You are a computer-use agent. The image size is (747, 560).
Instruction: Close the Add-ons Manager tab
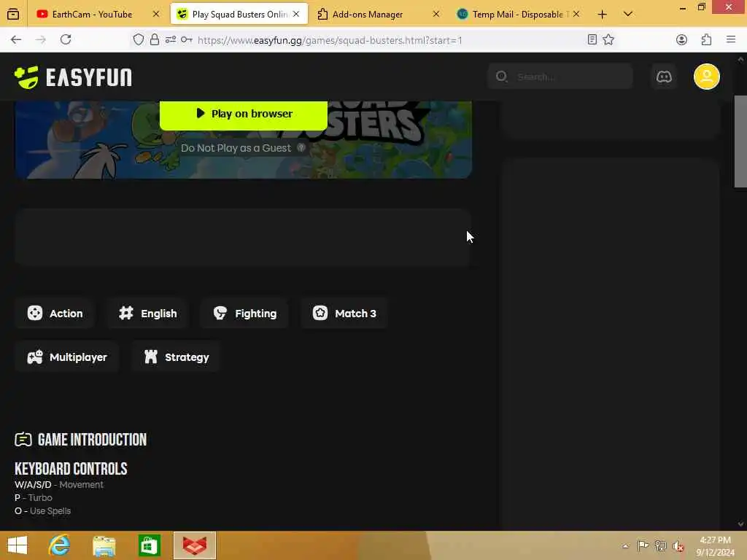coord(436,15)
